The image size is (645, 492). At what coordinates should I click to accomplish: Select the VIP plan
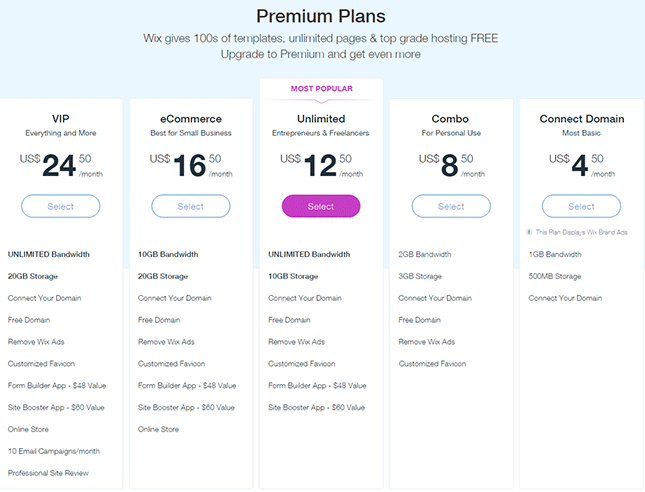pos(60,206)
